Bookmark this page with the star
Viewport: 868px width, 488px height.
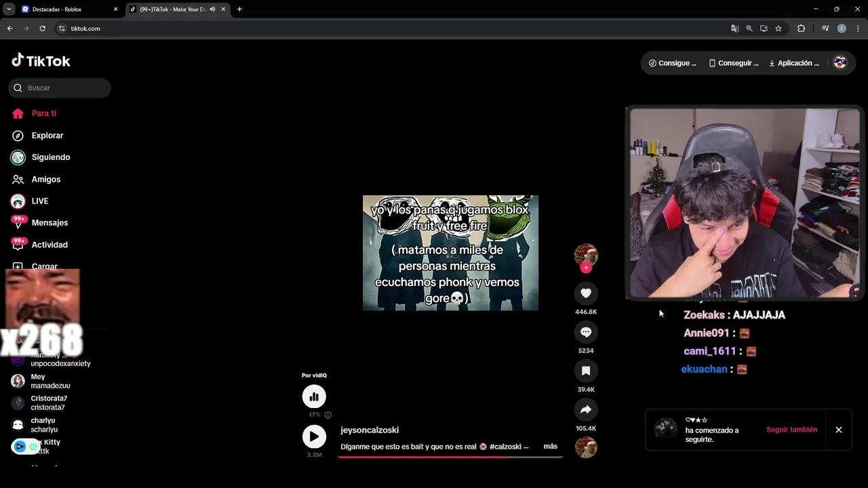(x=778, y=28)
